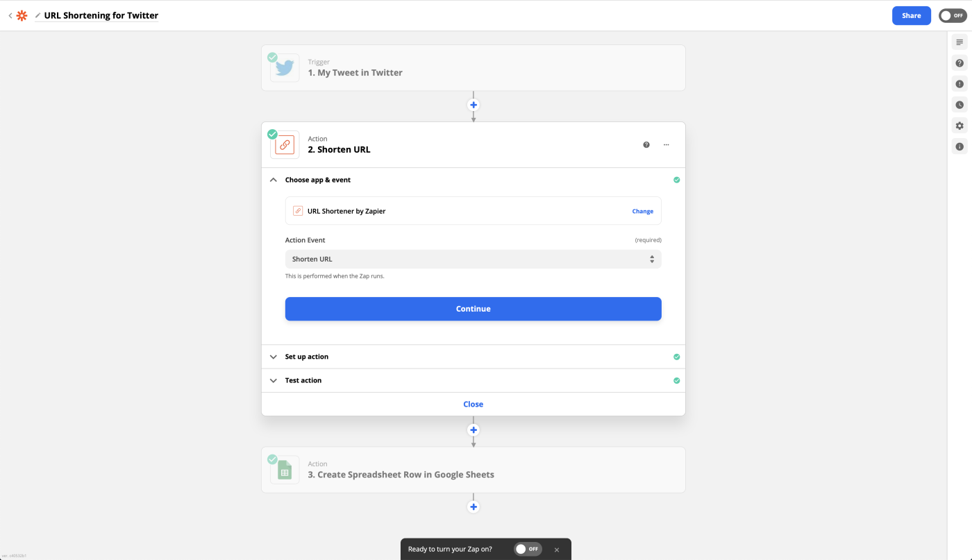Image resolution: width=972 pixels, height=560 pixels.
Task: Click the Close link in the action card
Action: pos(474,404)
